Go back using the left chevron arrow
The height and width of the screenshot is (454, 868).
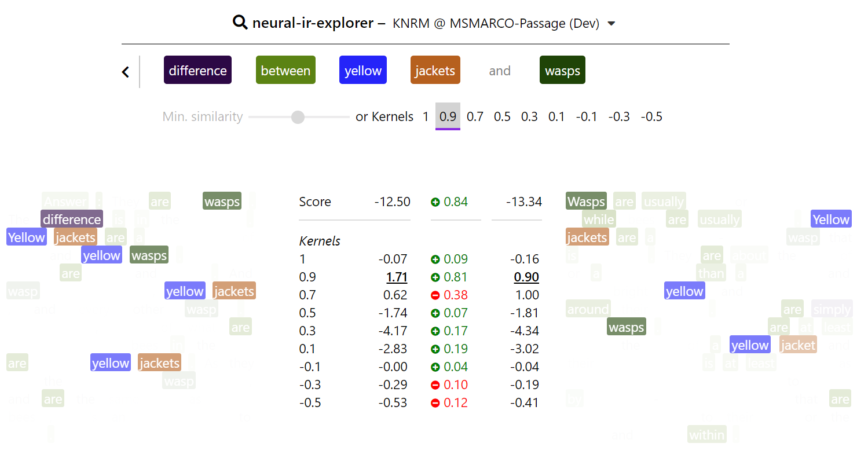(126, 72)
